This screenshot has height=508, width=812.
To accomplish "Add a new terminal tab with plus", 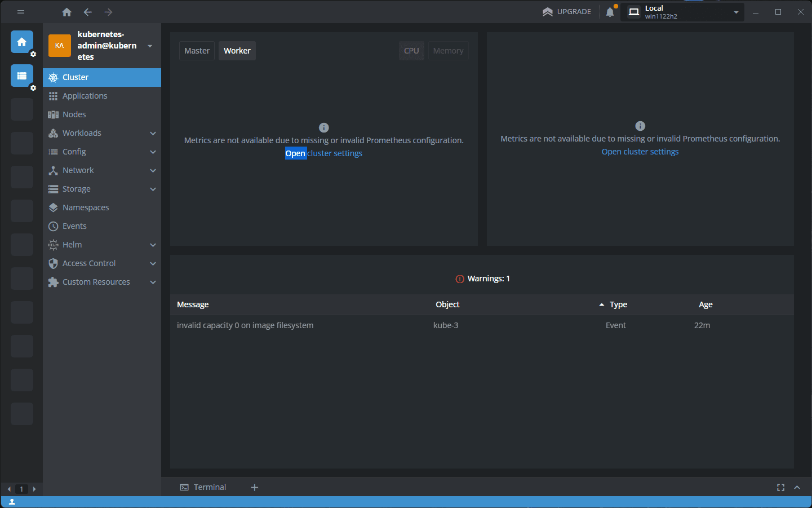I will (255, 487).
